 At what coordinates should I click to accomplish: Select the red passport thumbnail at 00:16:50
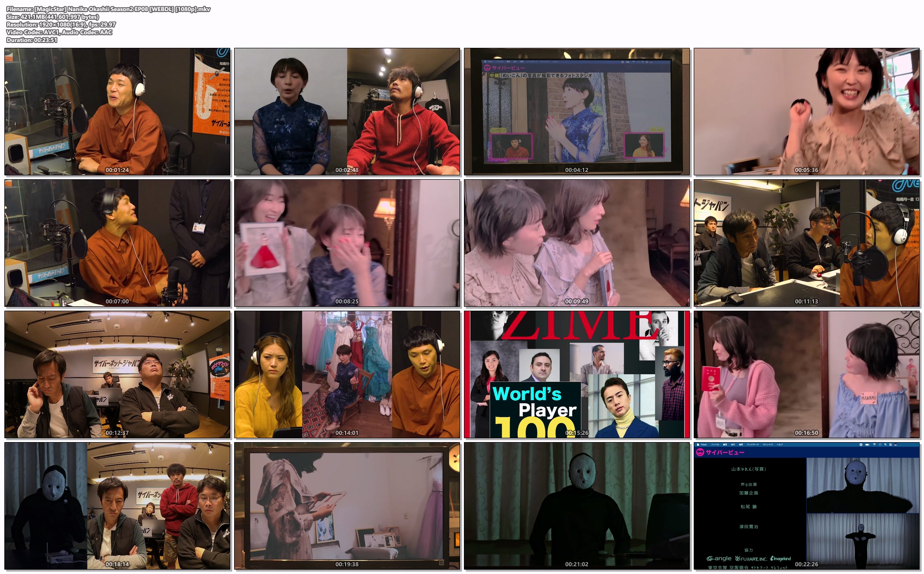pos(807,374)
